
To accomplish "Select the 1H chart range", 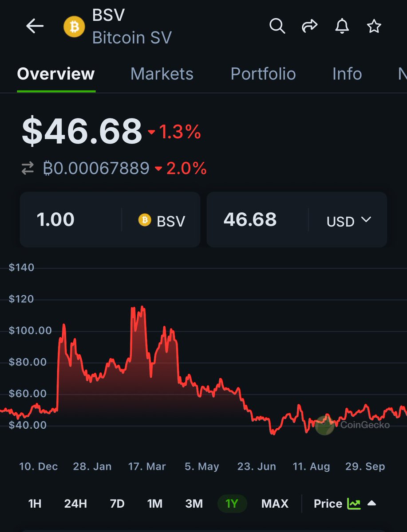I will click(35, 504).
